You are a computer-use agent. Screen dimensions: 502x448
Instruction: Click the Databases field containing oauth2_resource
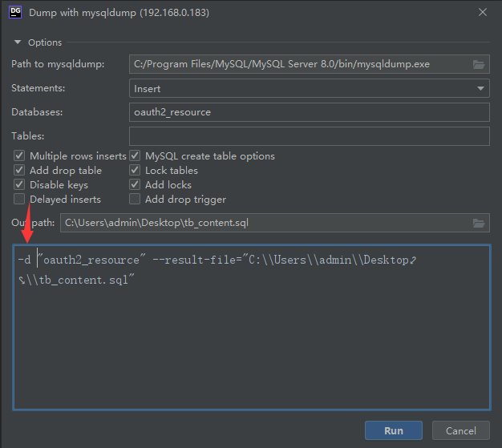click(x=310, y=112)
